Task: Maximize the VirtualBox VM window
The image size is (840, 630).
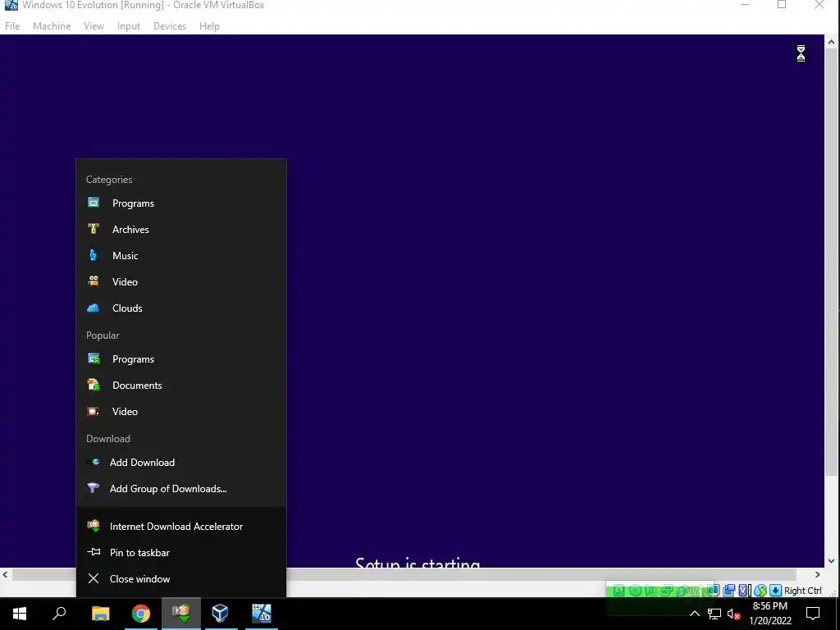Action: coord(782,5)
